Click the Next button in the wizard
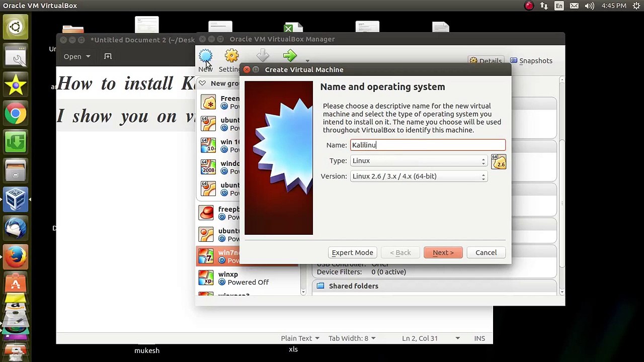 [x=443, y=252]
